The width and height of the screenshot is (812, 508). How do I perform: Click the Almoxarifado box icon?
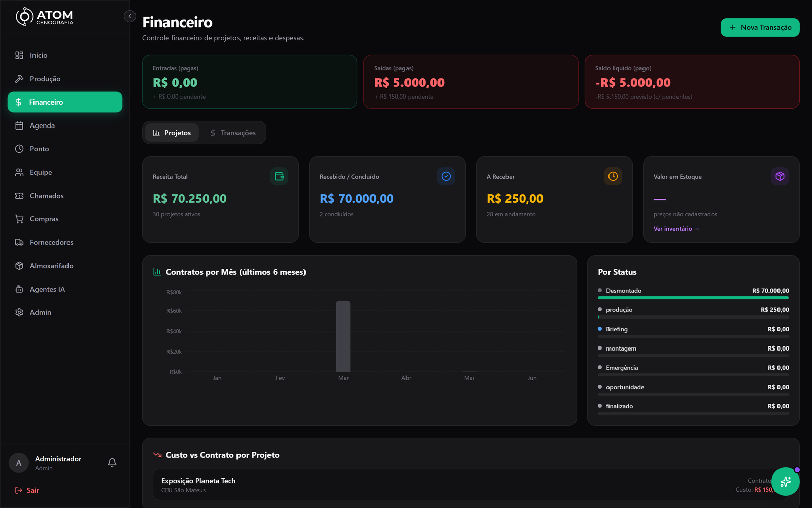(x=19, y=266)
